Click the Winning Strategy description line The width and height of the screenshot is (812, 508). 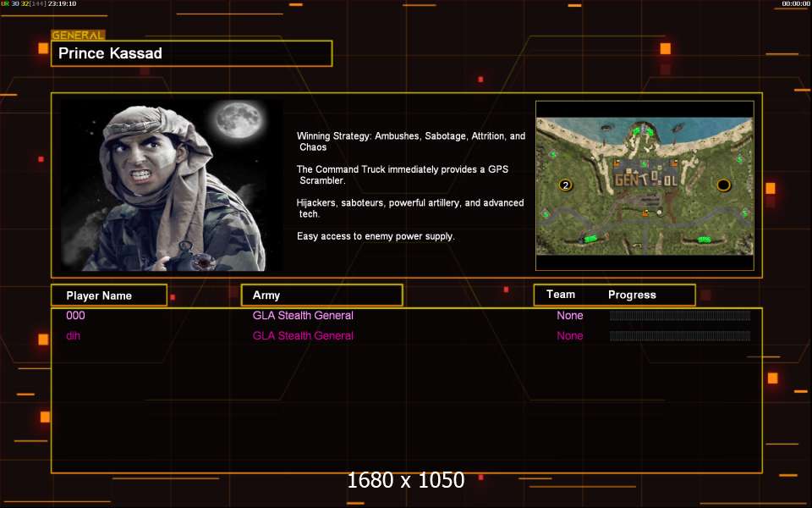(411, 141)
